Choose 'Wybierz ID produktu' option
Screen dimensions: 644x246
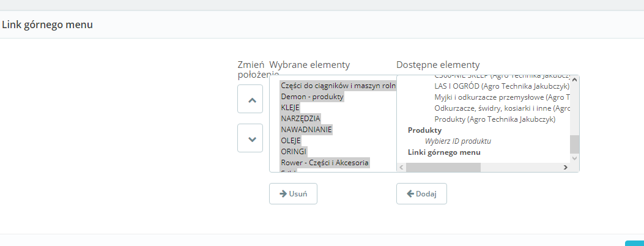tap(458, 141)
